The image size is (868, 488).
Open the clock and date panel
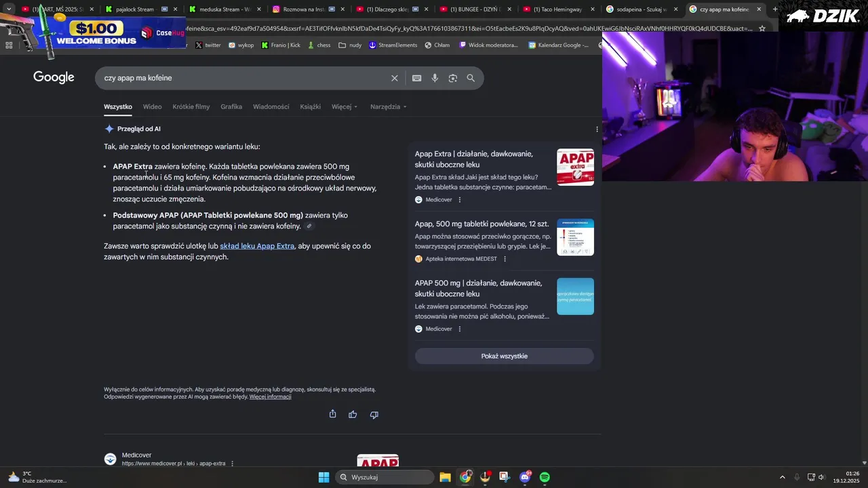(848, 477)
